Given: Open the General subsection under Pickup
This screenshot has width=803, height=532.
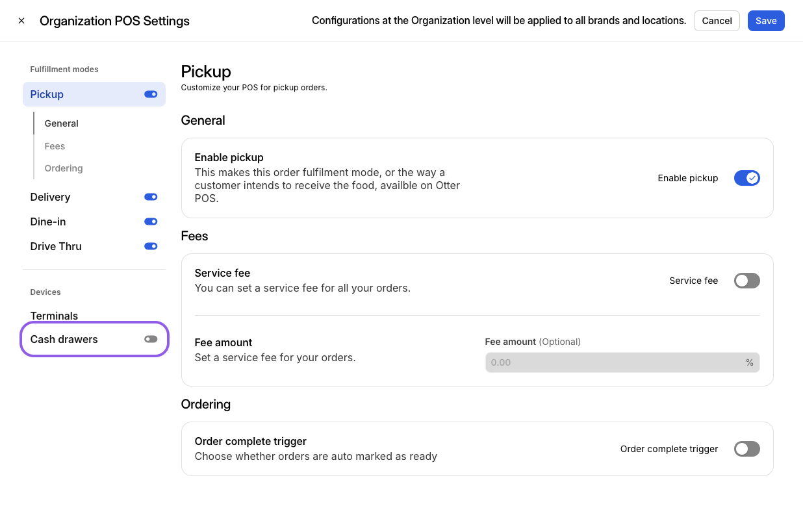Looking at the screenshot, I should pos(61,123).
